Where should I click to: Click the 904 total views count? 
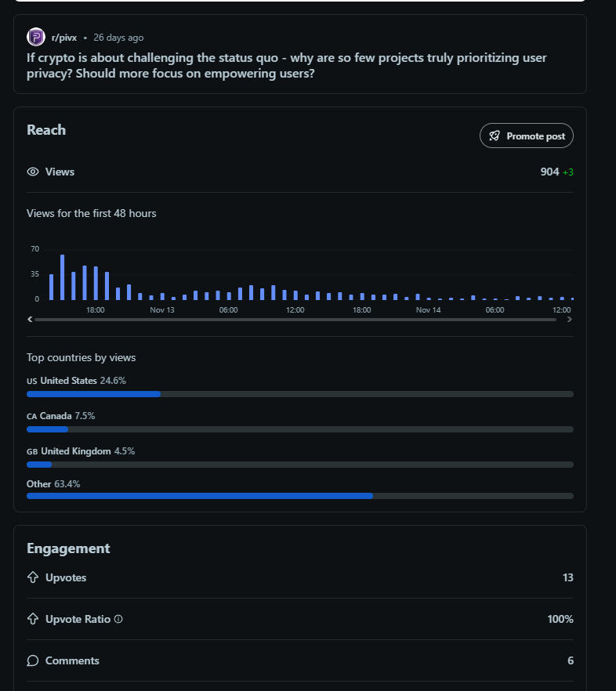click(x=549, y=172)
